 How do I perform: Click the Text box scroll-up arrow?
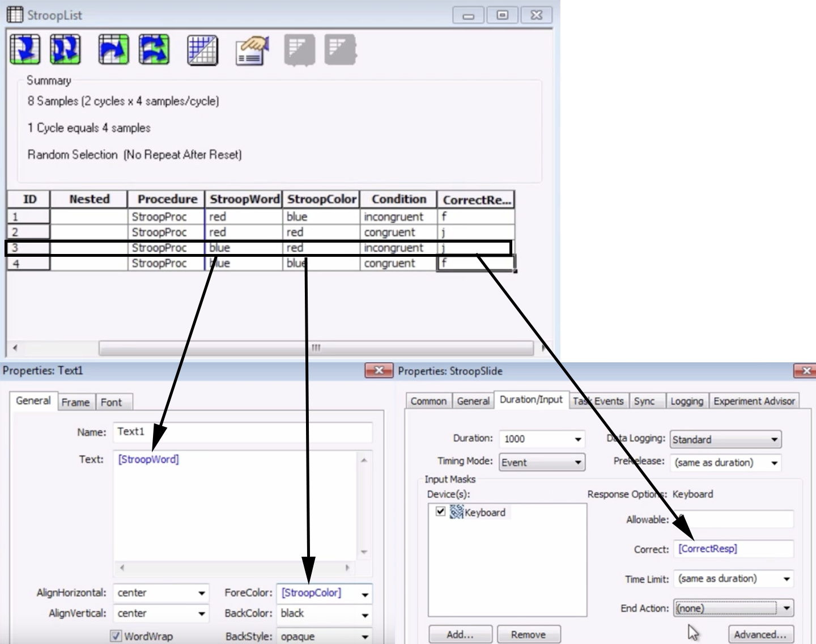pyautogui.click(x=364, y=460)
